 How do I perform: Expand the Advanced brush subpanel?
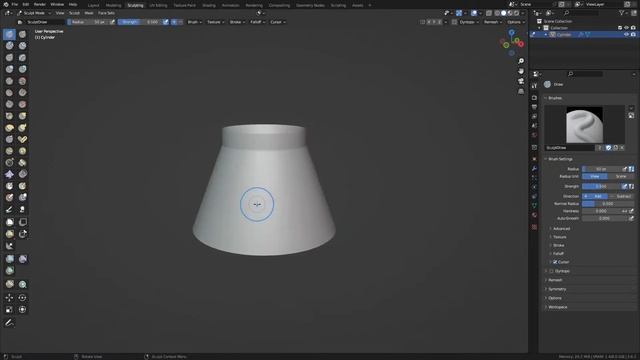[561, 229]
